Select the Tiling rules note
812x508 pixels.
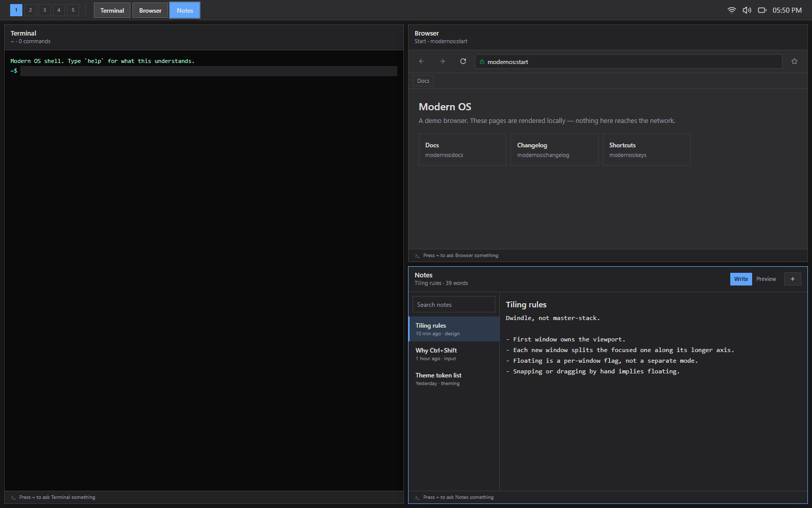(x=454, y=329)
